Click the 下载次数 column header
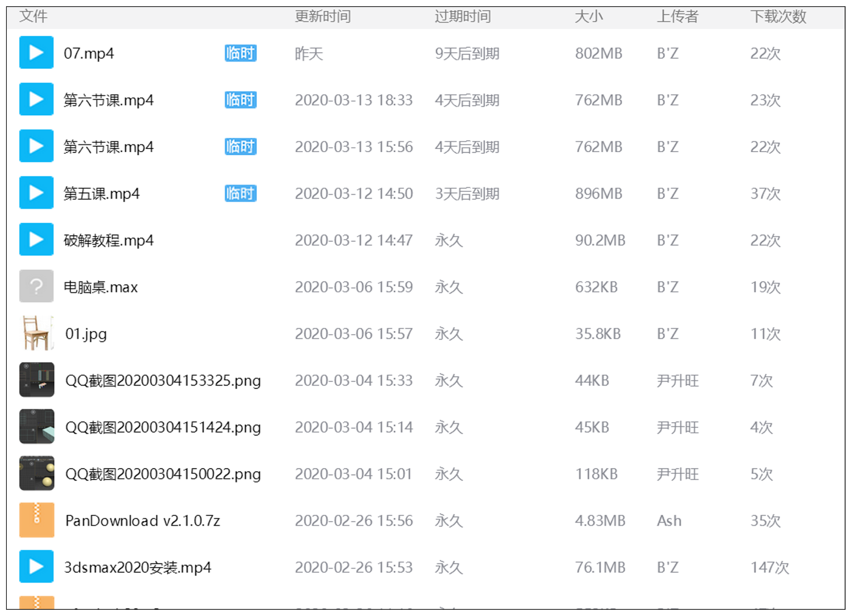854x616 pixels. (778, 17)
